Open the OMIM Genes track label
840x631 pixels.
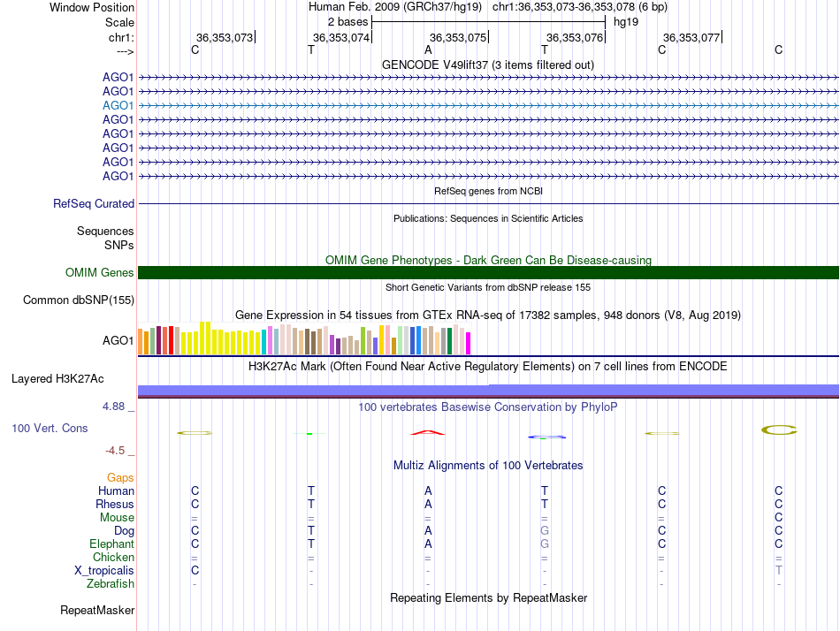point(100,273)
